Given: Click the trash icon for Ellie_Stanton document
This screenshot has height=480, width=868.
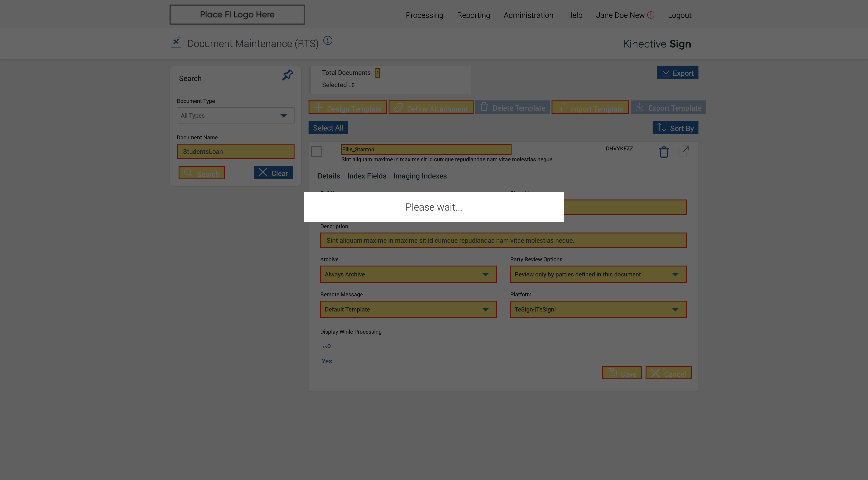Looking at the screenshot, I should point(663,152).
